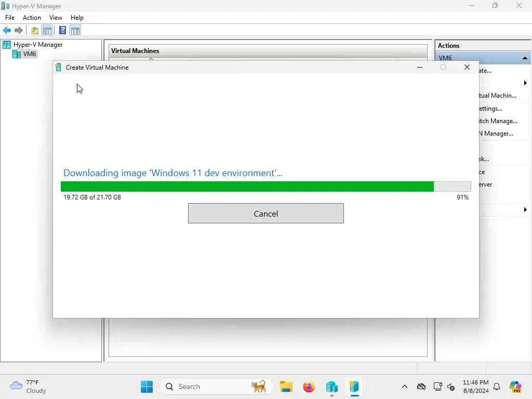Minimize the Create Virtual Machine dialog

(x=420, y=67)
